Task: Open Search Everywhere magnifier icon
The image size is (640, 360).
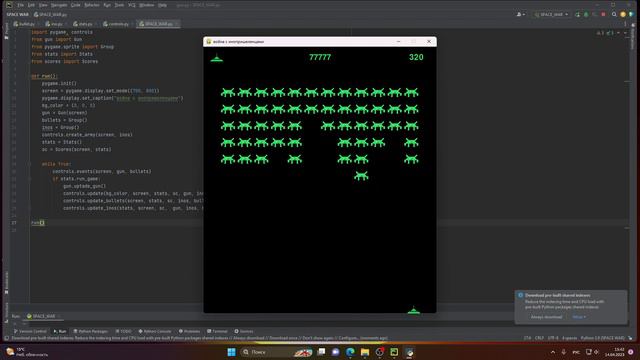Action: tap(614, 14)
